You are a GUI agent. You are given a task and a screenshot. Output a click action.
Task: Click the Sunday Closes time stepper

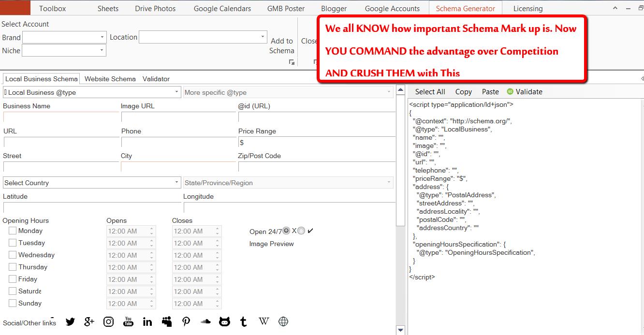(218, 304)
